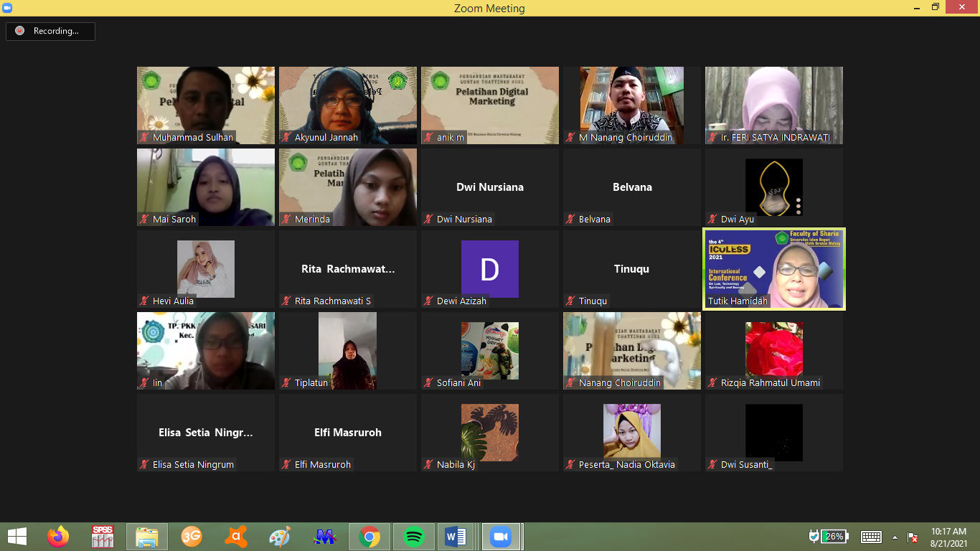Click the Recording indicator at top left
This screenshot has width=980, height=551.
click(50, 31)
